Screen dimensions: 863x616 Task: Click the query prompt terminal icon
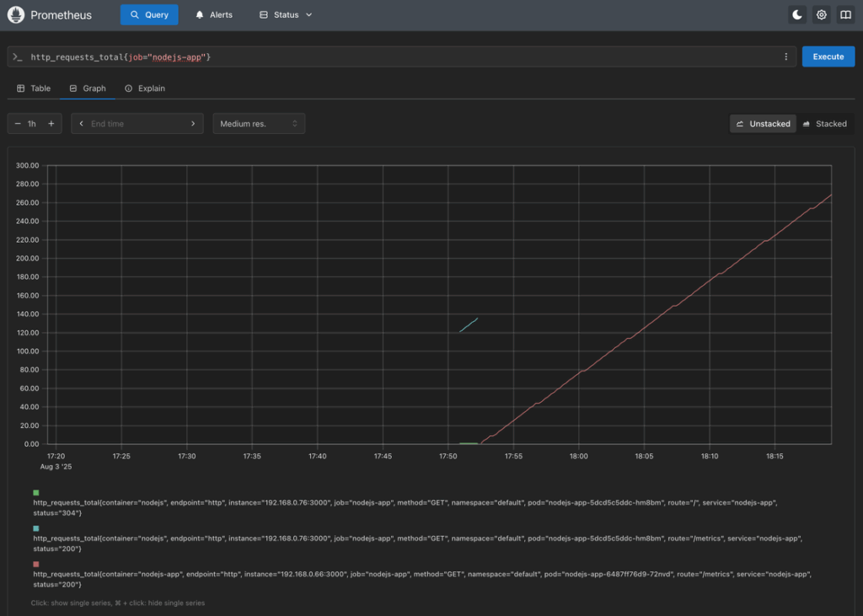(18, 56)
